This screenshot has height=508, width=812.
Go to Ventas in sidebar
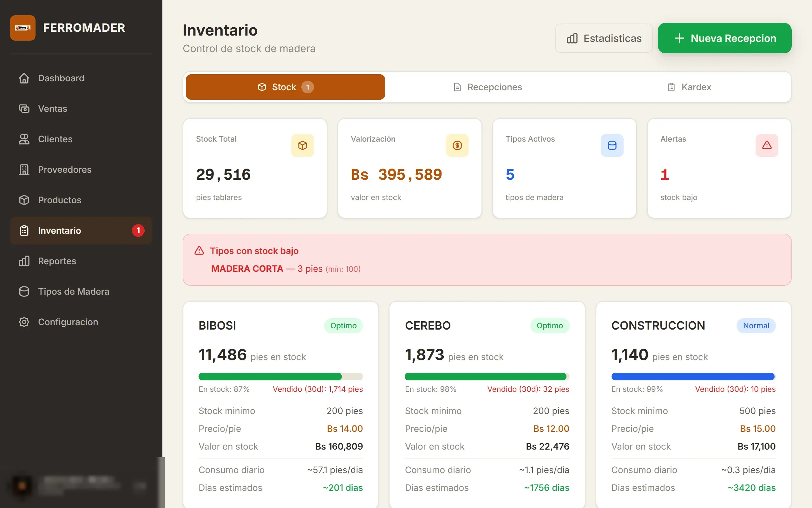(81, 109)
